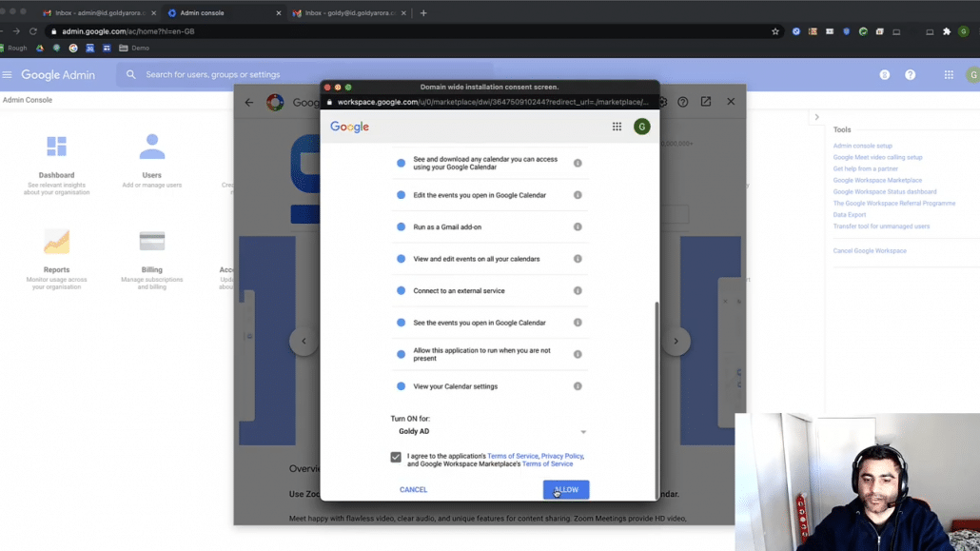
Task: Open Data Export link in Tools
Action: point(850,214)
